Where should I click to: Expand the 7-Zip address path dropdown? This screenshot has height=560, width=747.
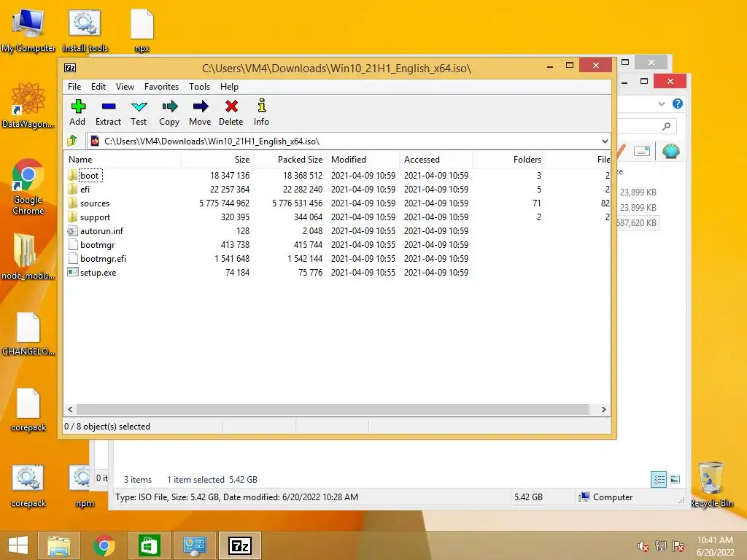[x=605, y=141]
